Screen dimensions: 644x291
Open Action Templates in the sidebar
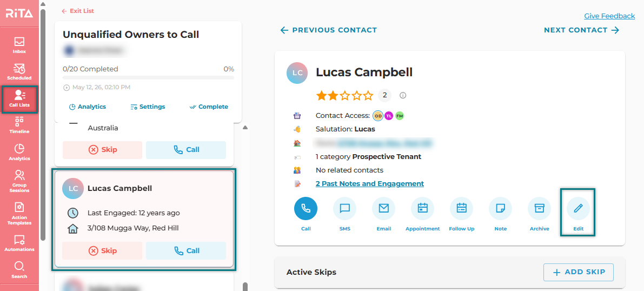point(19,213)
